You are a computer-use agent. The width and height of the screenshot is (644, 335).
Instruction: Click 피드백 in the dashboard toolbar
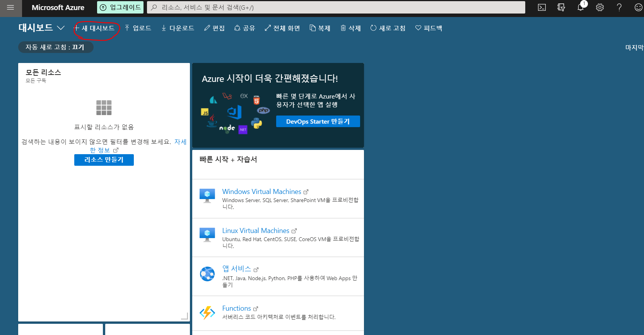pos(429,28)
